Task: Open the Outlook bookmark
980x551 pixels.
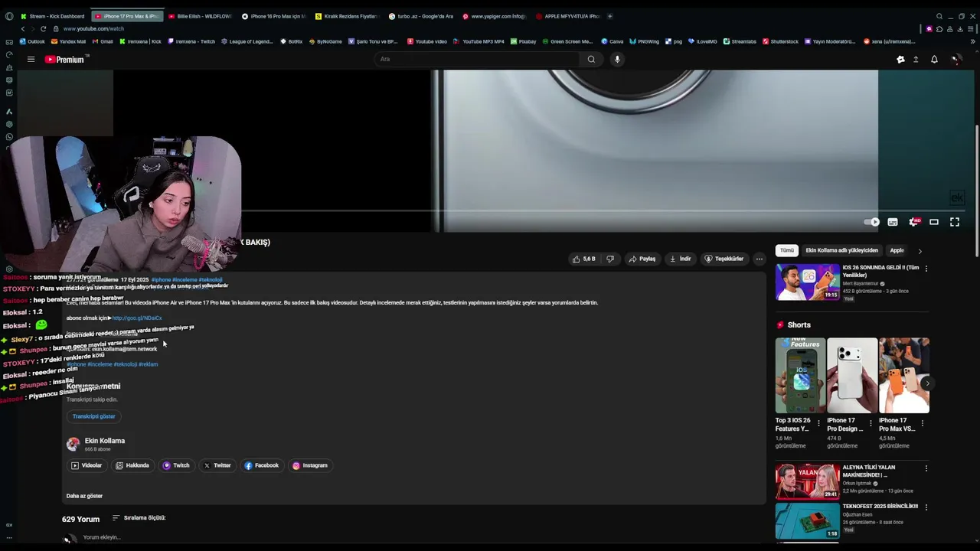Action: coord(32,41)
